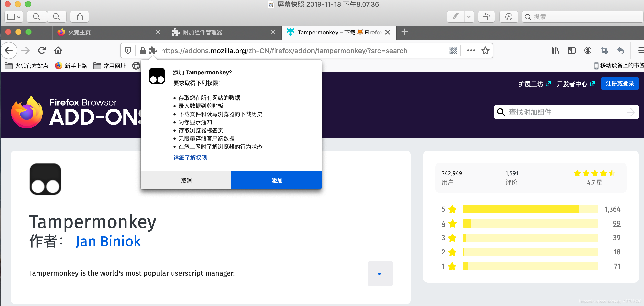Click the 5-star rating bar
Screen dimensions: 644x306
tap(530, 209)
